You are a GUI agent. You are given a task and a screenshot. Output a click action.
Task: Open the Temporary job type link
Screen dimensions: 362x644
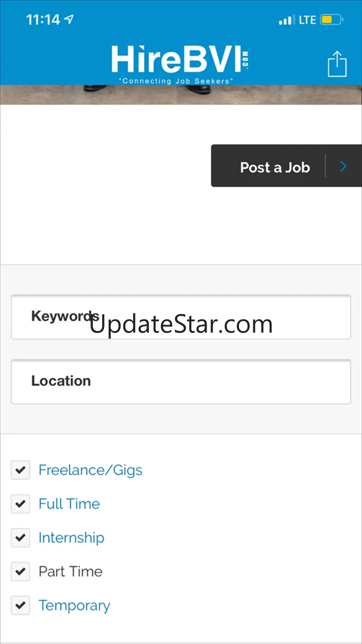click(x=74, y=605)
